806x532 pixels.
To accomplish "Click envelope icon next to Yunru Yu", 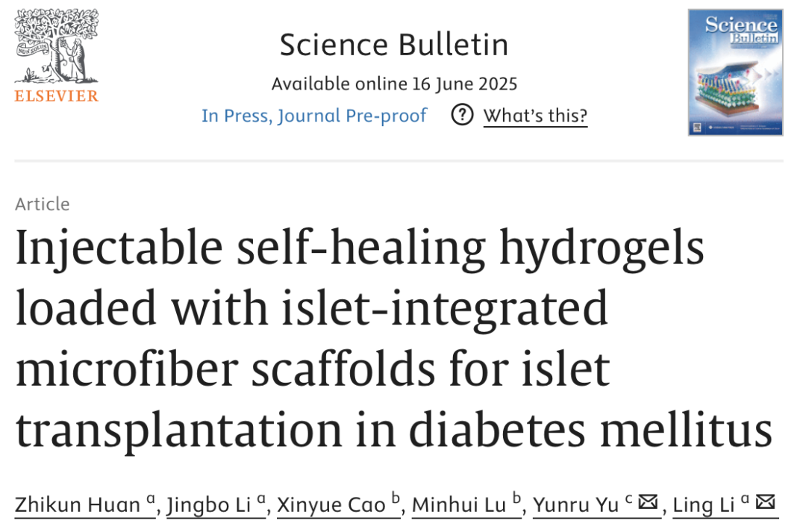I will point(649,503).
